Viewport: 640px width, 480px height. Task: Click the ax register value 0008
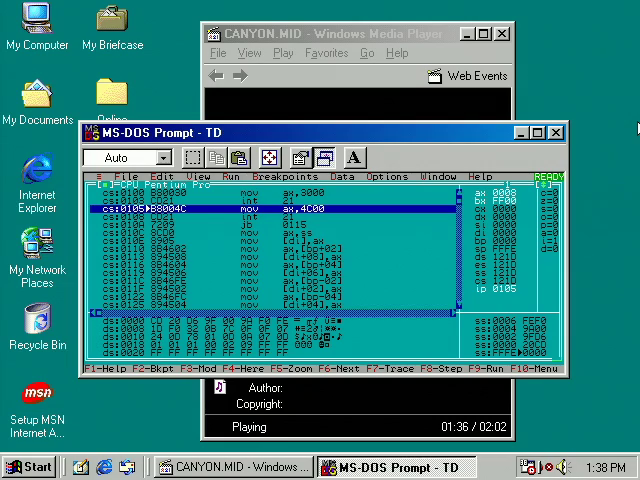504,192
